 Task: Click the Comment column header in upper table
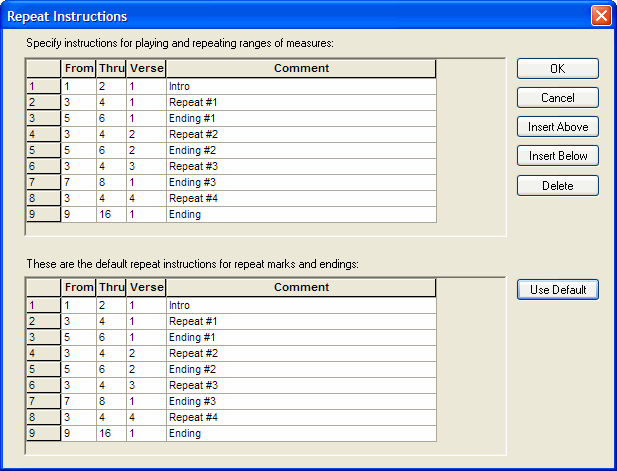point(300,69)
